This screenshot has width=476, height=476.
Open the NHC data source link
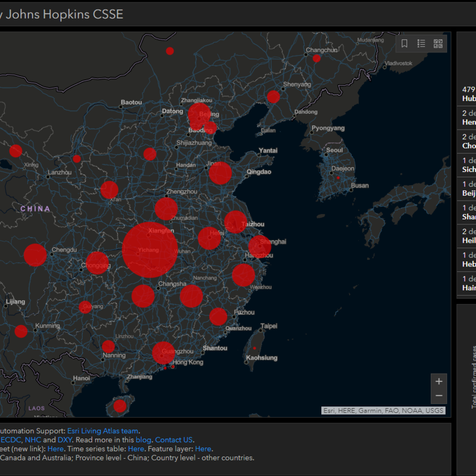[x=33, y=440]
